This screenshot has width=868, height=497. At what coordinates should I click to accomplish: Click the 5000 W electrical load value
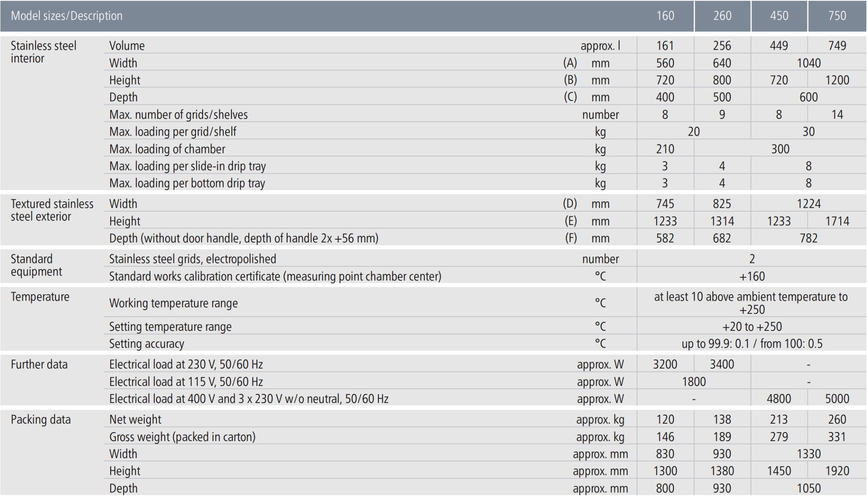pyautogui.click(x=837, y=399)
